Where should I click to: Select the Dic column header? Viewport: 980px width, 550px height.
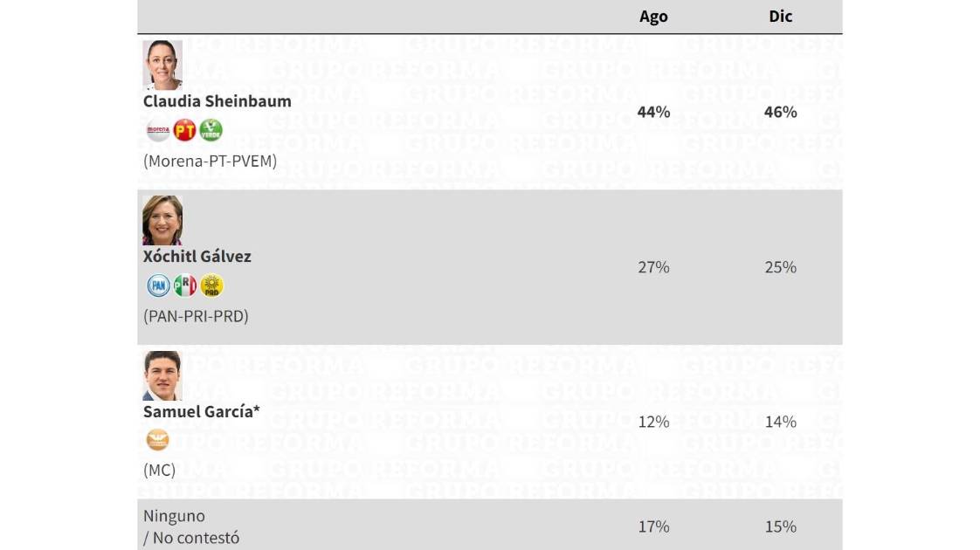coord(780,17)
